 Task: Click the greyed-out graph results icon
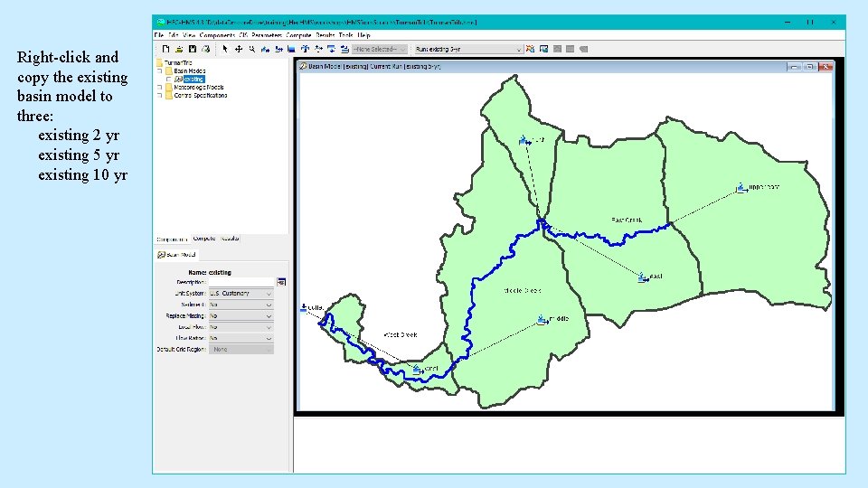click(557, 49)
